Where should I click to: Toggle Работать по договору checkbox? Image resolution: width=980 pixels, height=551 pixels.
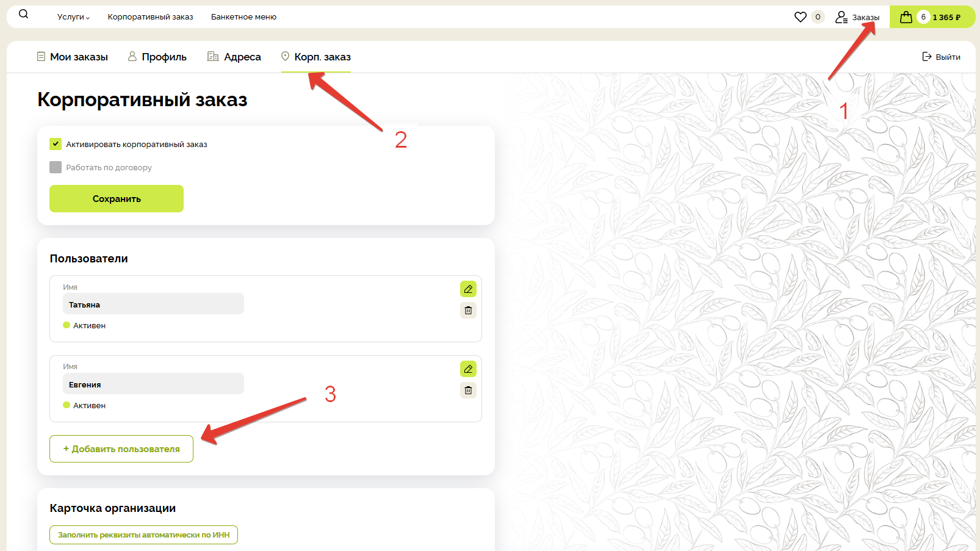coord(56,167)
